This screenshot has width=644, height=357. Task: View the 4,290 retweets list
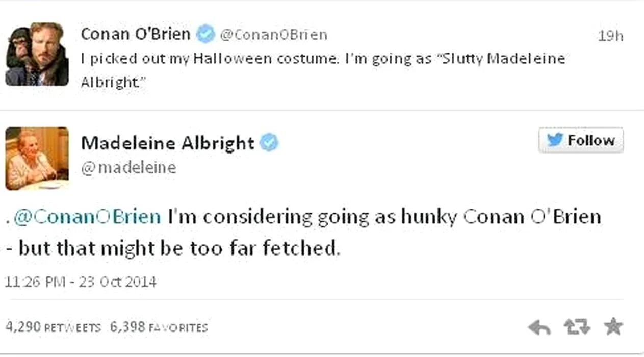click(53, 327)
